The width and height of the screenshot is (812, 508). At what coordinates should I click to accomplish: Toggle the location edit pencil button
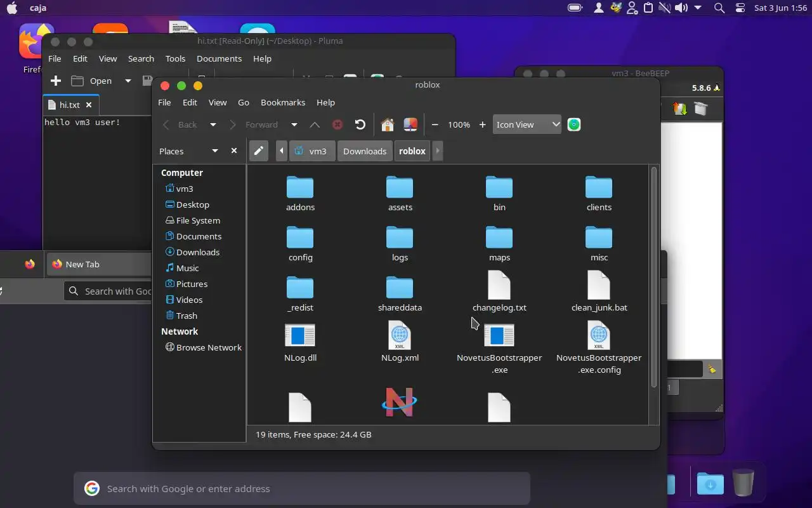(258, 151)
